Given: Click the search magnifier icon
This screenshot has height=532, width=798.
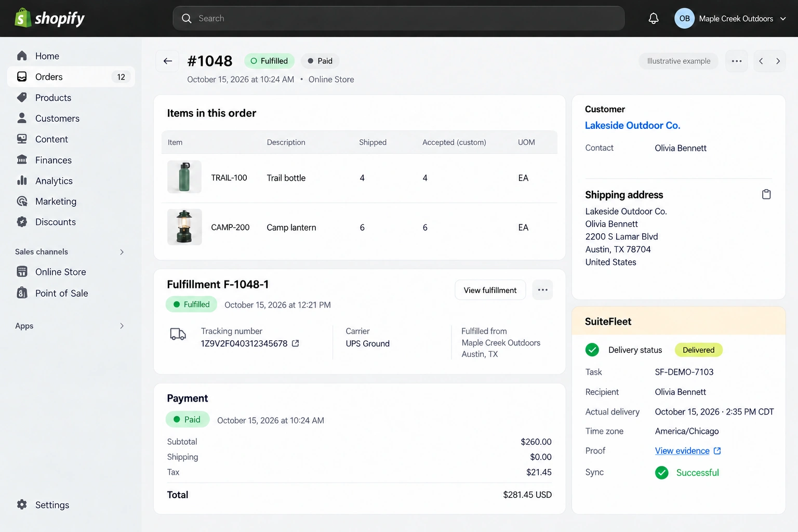Looking at the screenshot, I should [x=187, y=18].
